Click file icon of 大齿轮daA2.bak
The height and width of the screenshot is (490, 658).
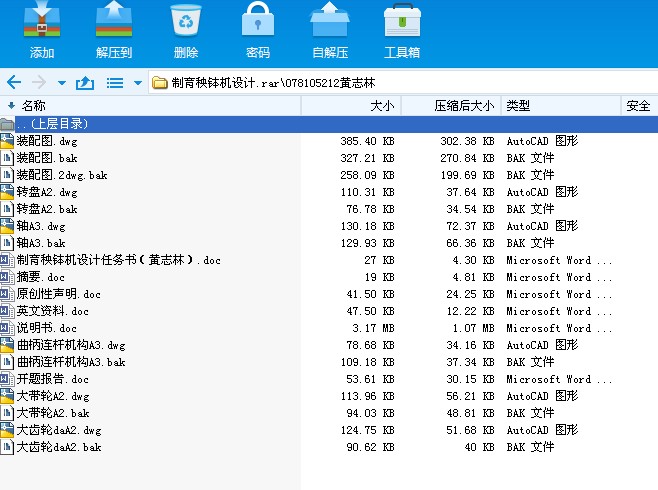click(7, 447)
